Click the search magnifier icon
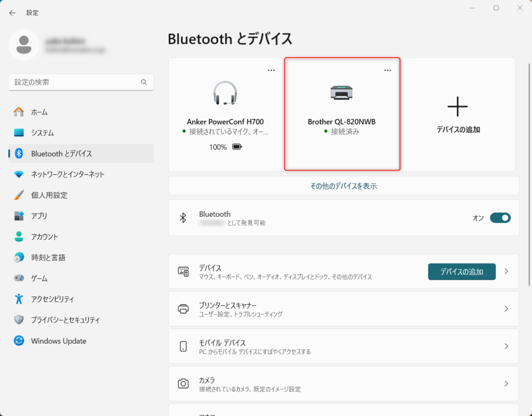This screenshot has height=416, width=532. click(x=144, y=82)
